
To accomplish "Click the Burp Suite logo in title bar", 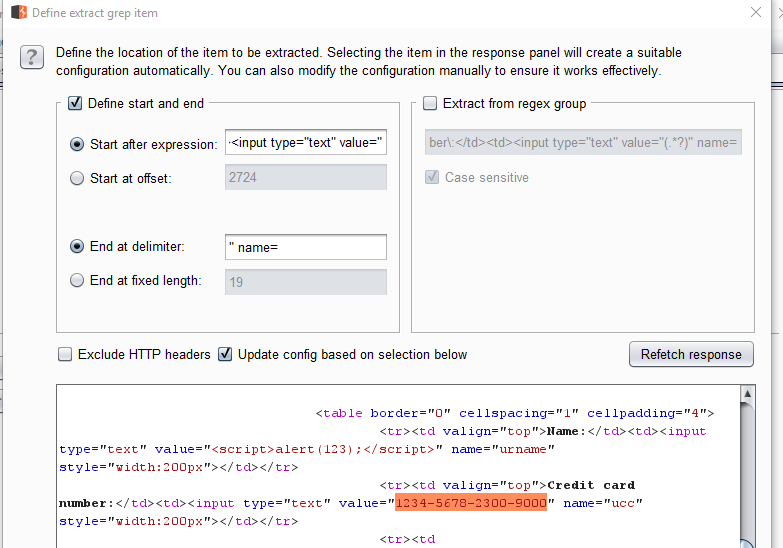I will point(19,12).
